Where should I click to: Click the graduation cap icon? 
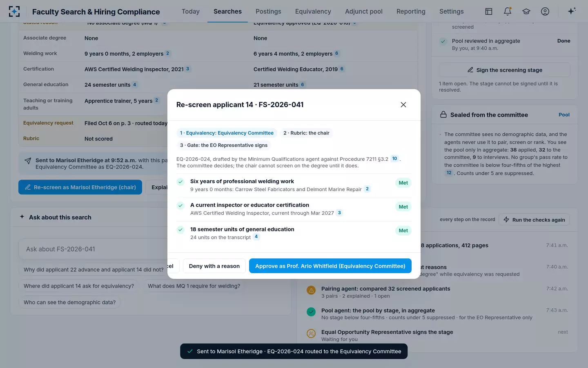tap(526, 11)
